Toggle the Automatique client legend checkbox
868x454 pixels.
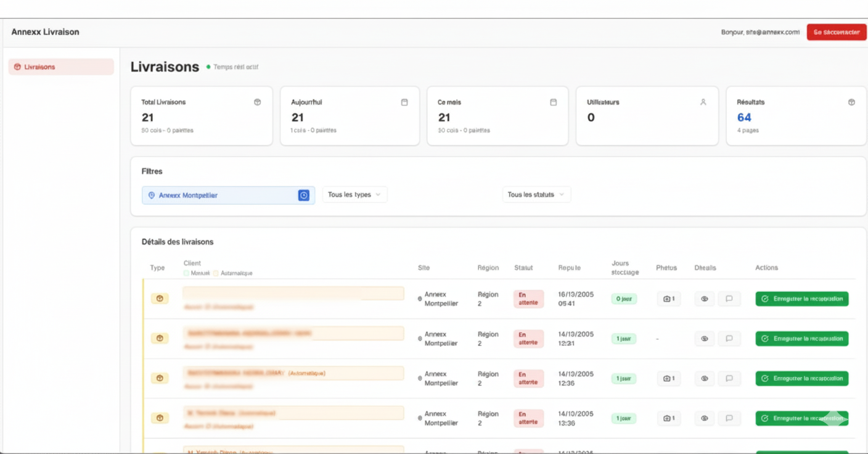pyautogui.click(x=216, y=273)
